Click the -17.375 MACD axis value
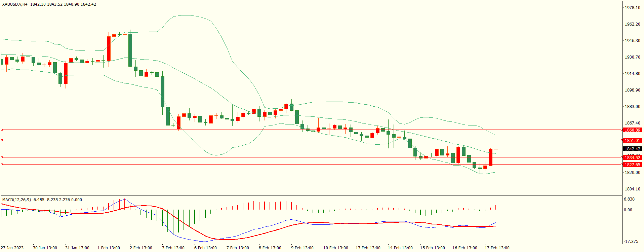 tap(631, 242)
